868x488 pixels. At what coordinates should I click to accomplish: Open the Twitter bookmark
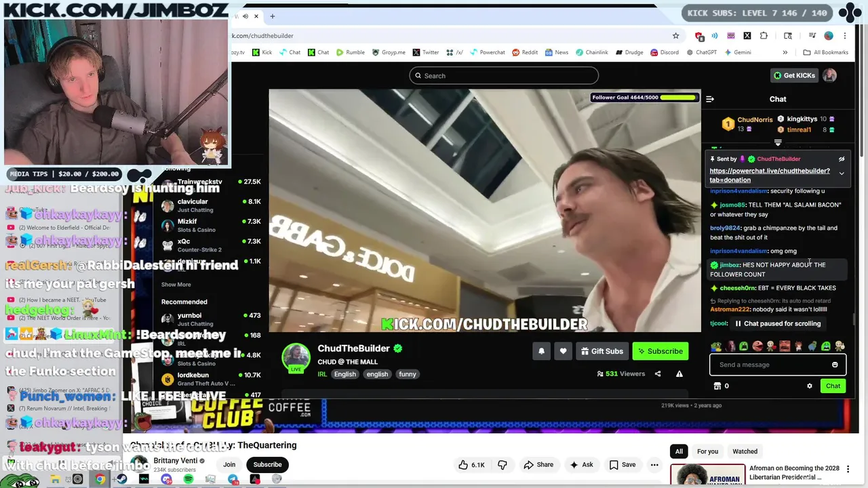pos(426,52)
